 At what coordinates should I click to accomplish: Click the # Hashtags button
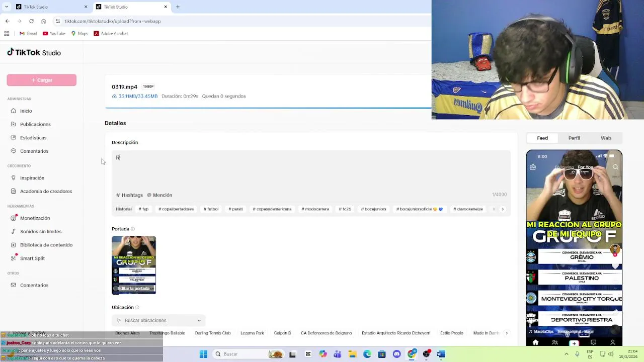tap(129, 195)
